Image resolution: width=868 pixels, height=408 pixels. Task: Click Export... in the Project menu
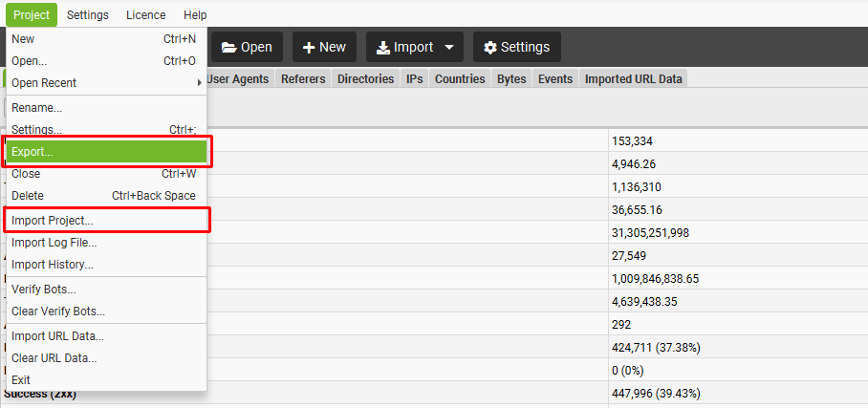click(x=106, y=152)
